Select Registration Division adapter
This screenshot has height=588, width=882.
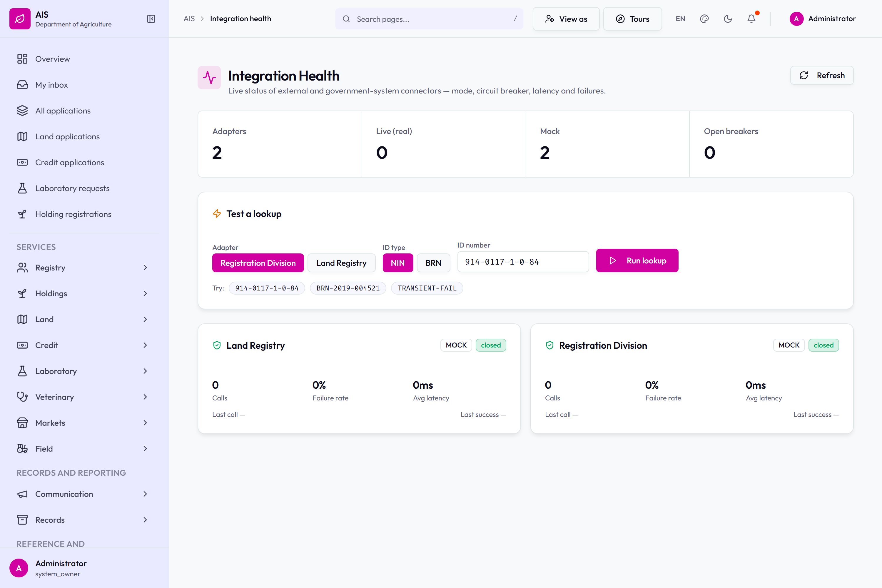click(258, 263)
